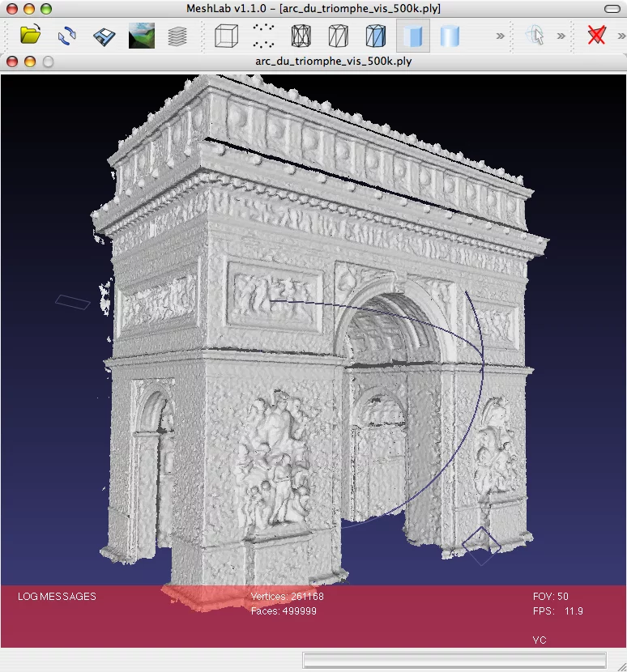The height and width of the screenshot is (672, 627).
Task: Click the progress bar in status bar
Action: [x=454, y=660]
